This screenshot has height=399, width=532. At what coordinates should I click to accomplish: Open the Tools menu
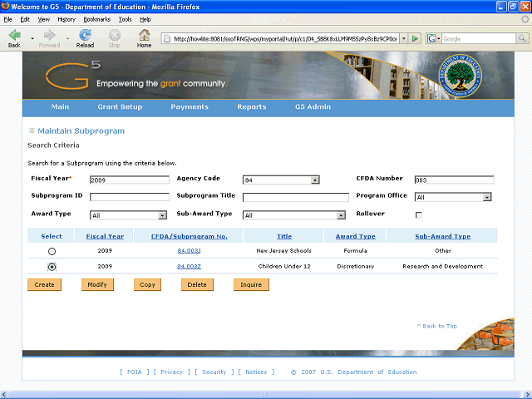click(x=125, y=19)
